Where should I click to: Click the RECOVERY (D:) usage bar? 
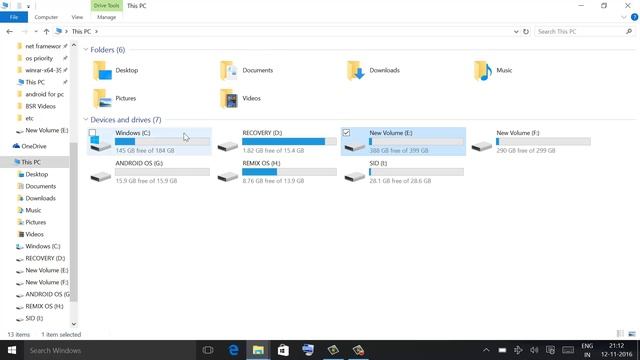[x=289, y=142]
